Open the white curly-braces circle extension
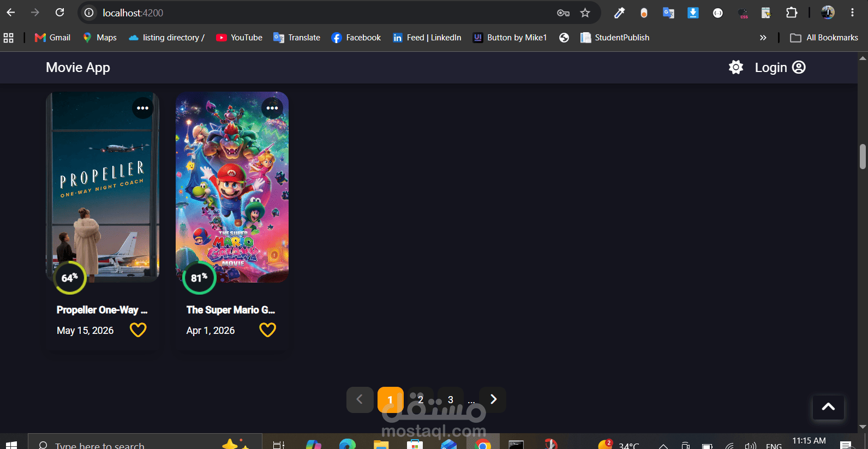The height and width of the screenshot is (449, 868). 718,13
